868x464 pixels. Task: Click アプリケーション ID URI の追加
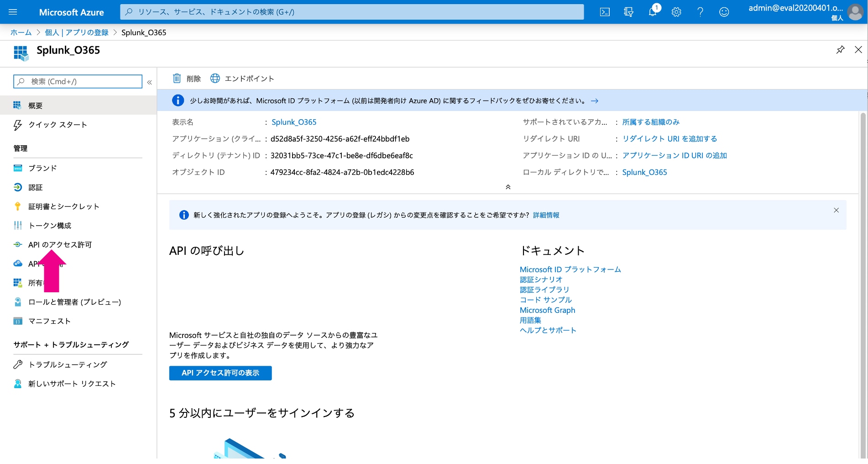tap(675, 156)
